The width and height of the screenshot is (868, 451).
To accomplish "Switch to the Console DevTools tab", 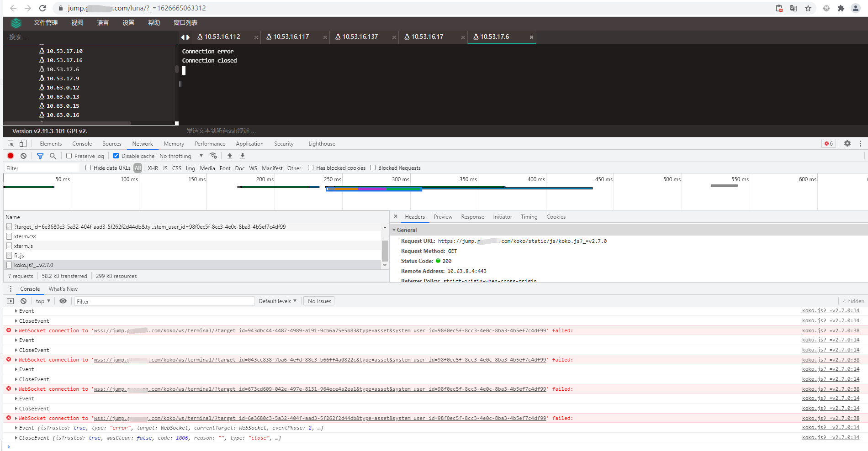I will (82, 143).
